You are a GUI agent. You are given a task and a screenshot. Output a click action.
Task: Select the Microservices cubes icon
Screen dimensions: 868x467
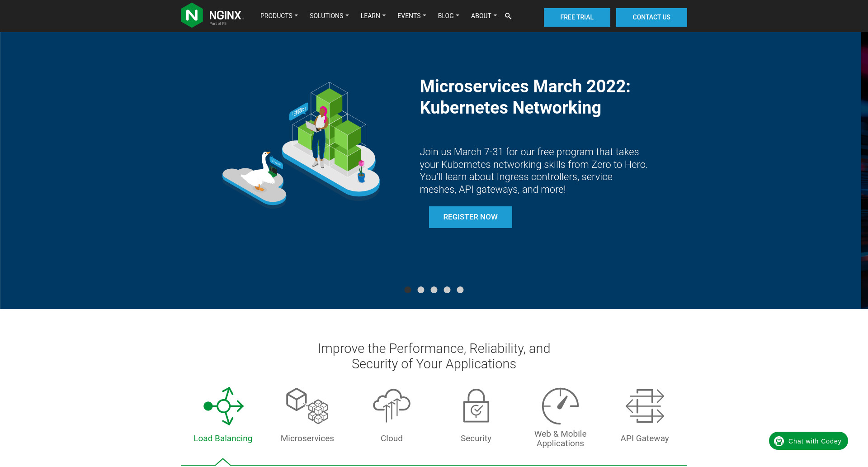(307, 406)
